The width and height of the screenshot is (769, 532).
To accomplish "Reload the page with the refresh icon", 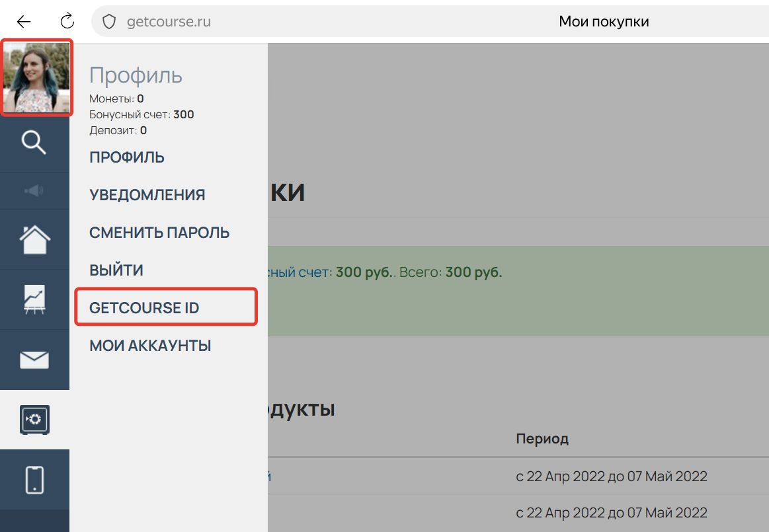I will [67, 21].
